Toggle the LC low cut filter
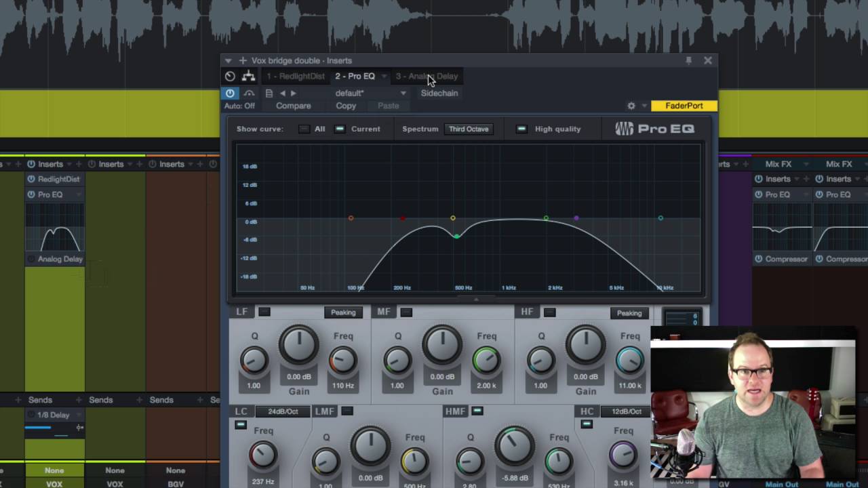The height and width of the screenshot is (488, 868). 240,425
